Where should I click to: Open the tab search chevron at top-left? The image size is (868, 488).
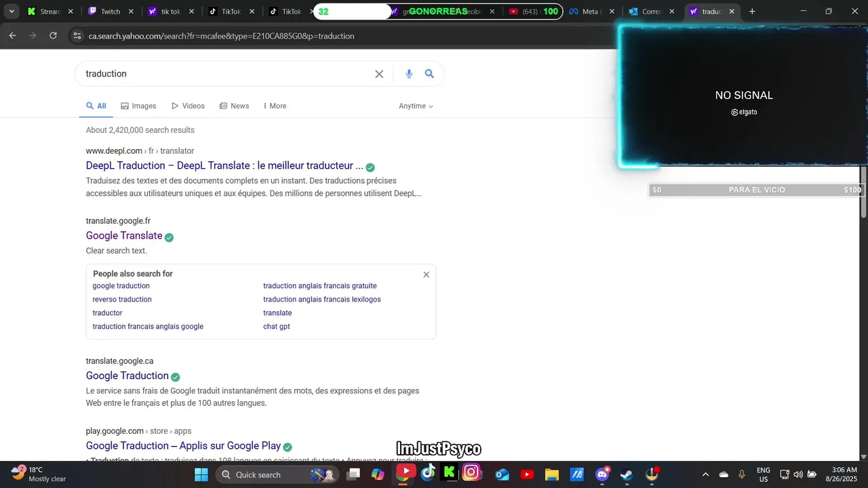[x=12, y=12]
